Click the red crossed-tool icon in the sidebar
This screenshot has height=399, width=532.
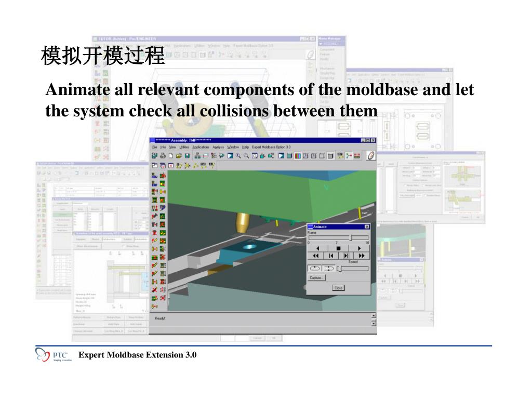pyautogui.click(x=154, y=290)
